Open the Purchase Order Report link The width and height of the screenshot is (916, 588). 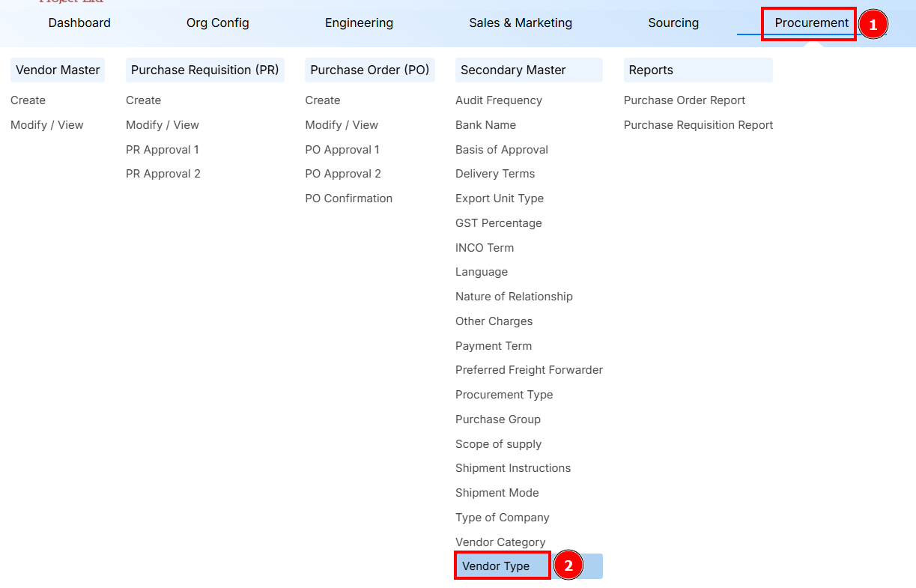click(685, 100)
